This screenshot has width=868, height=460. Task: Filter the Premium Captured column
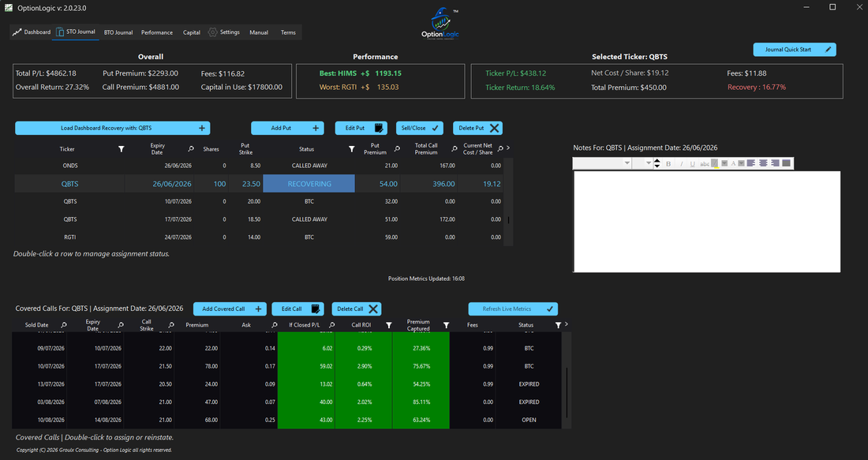(446, 325)
